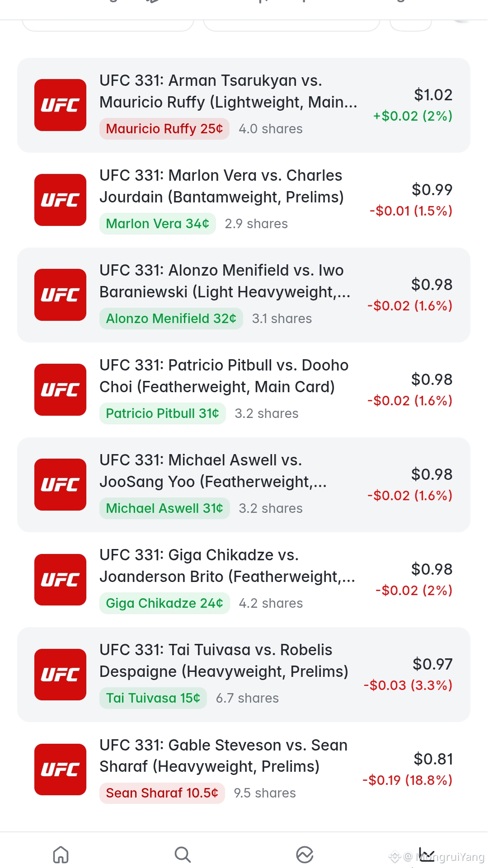Select the Sean Sharaf 10.5¢ badge
Viewport: 488px width, 868px height.
(162, 793)
